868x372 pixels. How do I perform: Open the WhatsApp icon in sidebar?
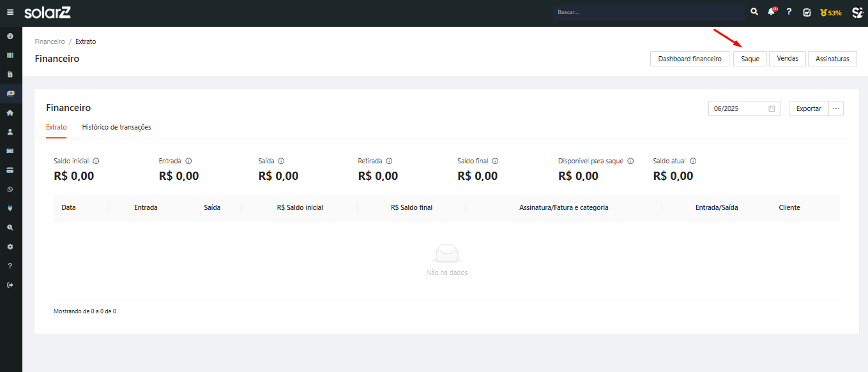10,189
